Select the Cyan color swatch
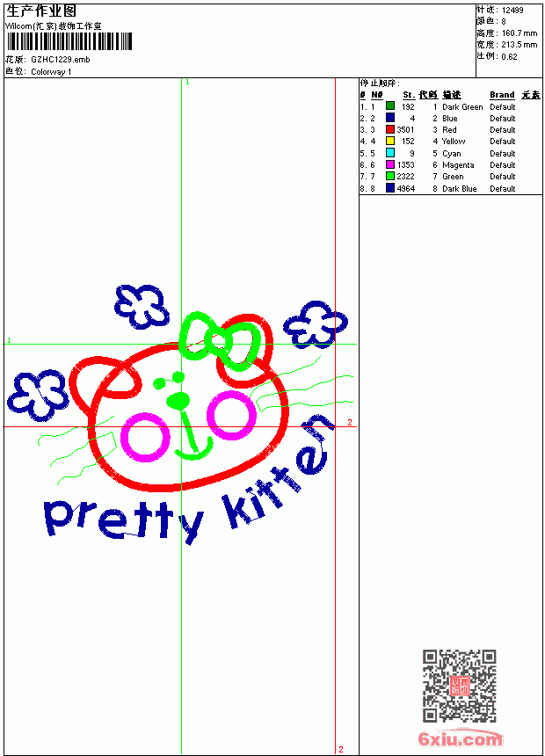 [390, 153]
